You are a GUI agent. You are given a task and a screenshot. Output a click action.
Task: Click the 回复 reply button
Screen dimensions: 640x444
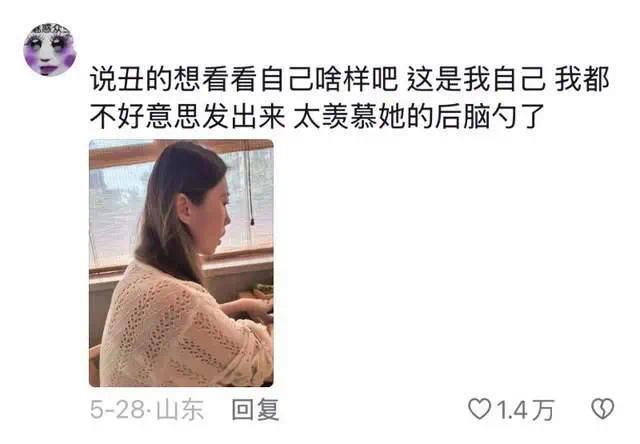pos(256,409)
